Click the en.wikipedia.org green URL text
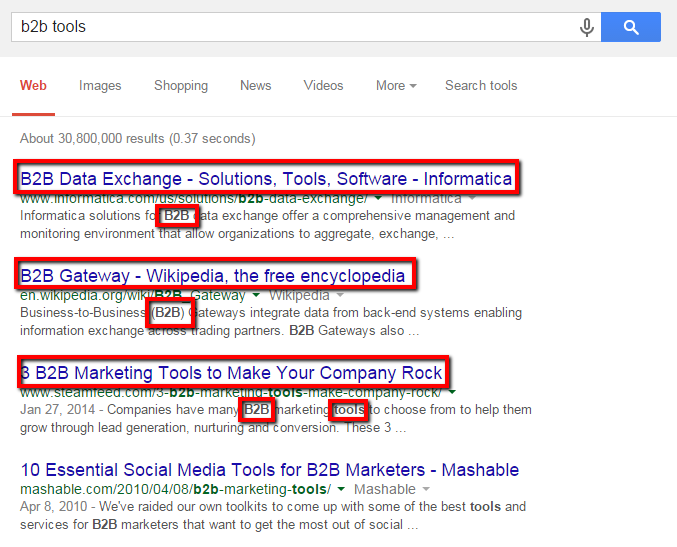Viewport: 677px width, 547px height. pos(133,295)
